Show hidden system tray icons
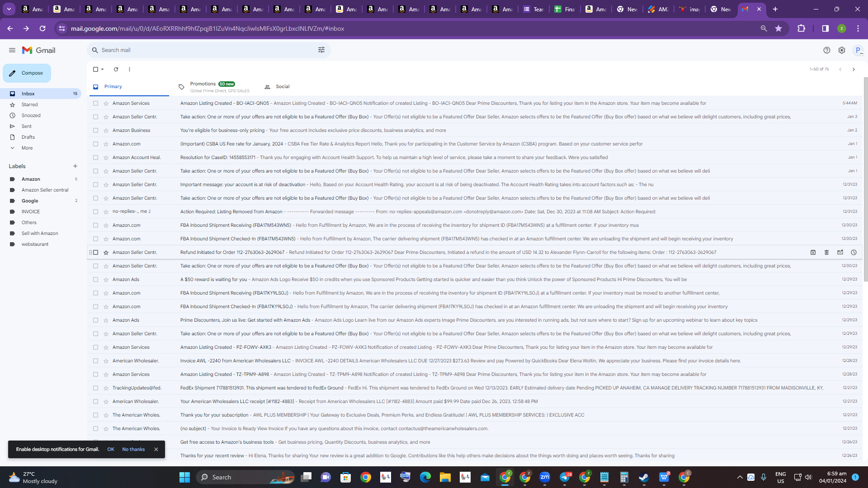 coord(740,477)
